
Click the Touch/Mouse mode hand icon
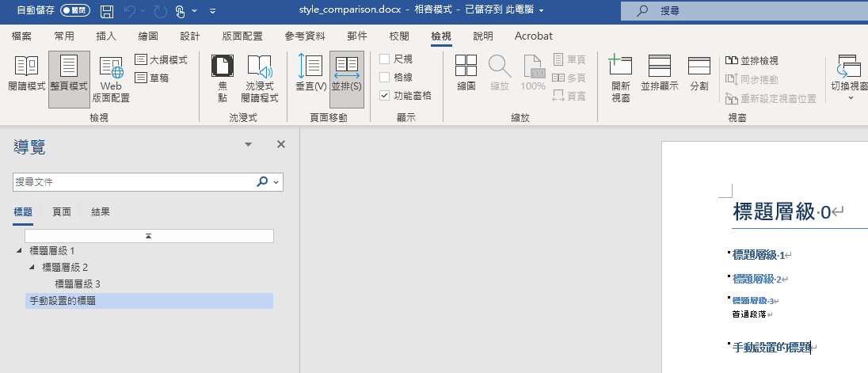(x=181, y=11)
